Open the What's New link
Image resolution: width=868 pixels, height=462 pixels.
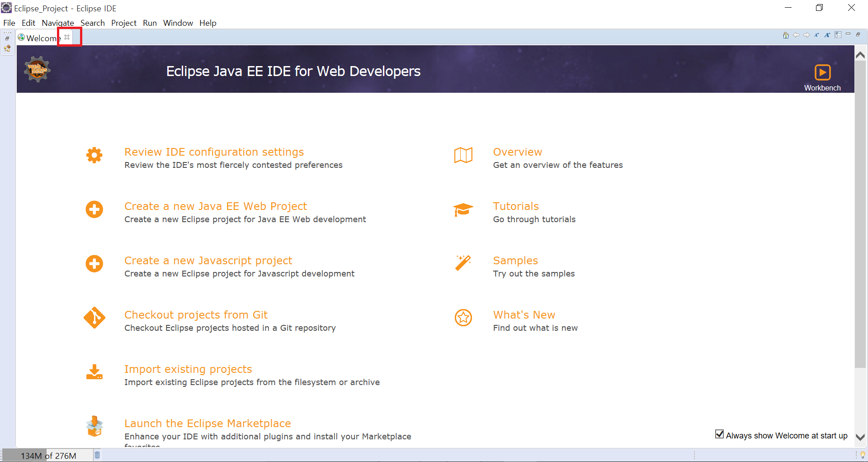[524, 315]
